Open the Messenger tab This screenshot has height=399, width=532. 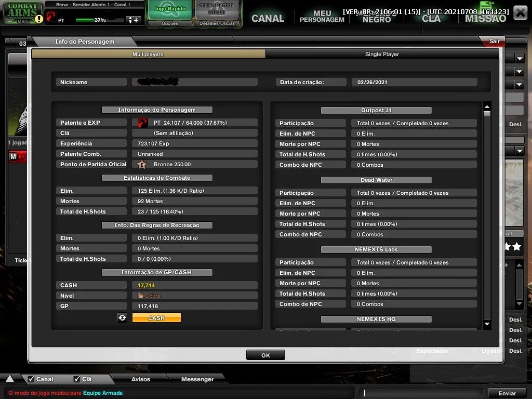[197, 379]
